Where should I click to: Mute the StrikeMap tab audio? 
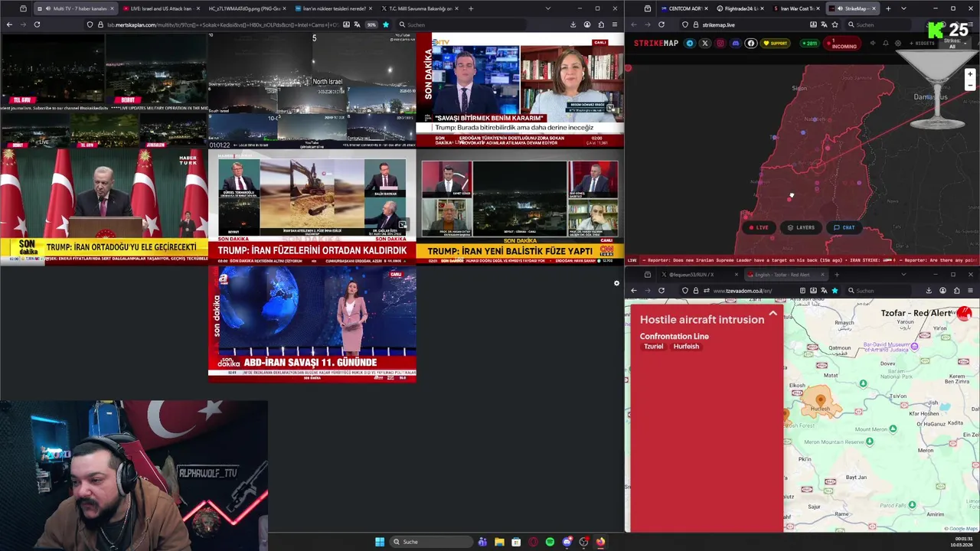(x=840, y=8)
